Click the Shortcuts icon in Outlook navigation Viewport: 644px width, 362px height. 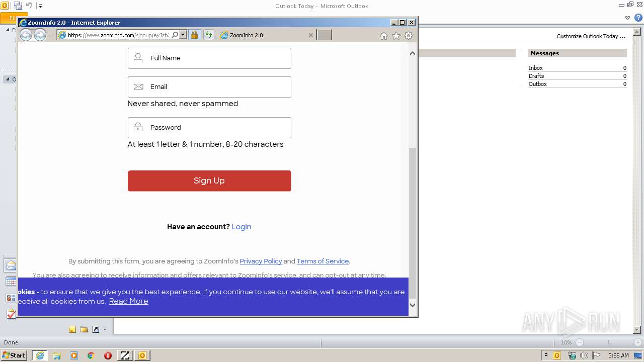pyautogui.click(x=96, y=329)
